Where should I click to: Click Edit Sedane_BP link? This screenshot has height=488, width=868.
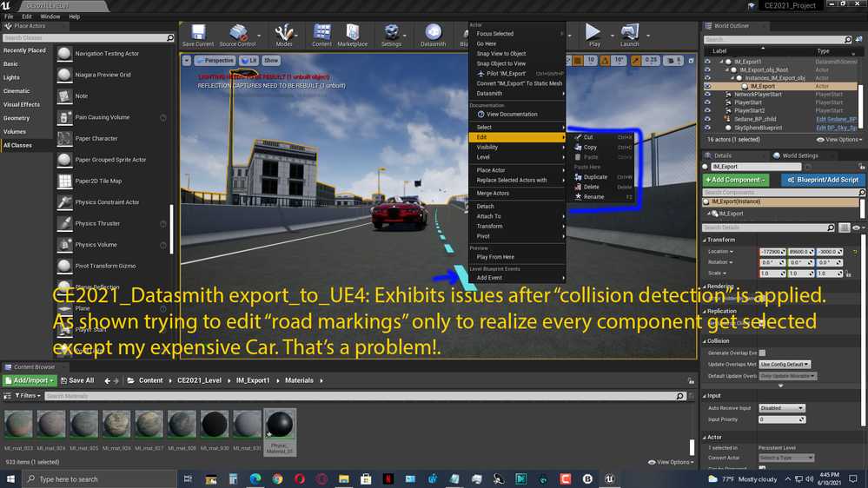tap(836, 120)
